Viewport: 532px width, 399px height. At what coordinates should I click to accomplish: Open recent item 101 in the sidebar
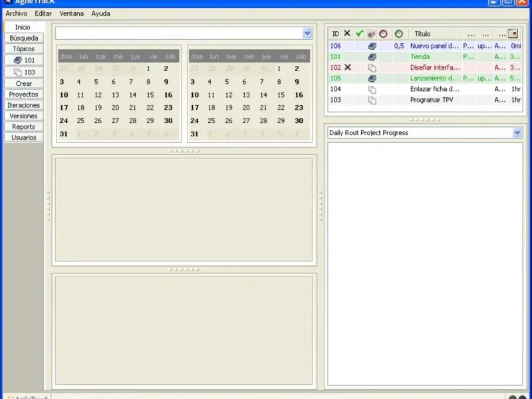coord(24,60)
